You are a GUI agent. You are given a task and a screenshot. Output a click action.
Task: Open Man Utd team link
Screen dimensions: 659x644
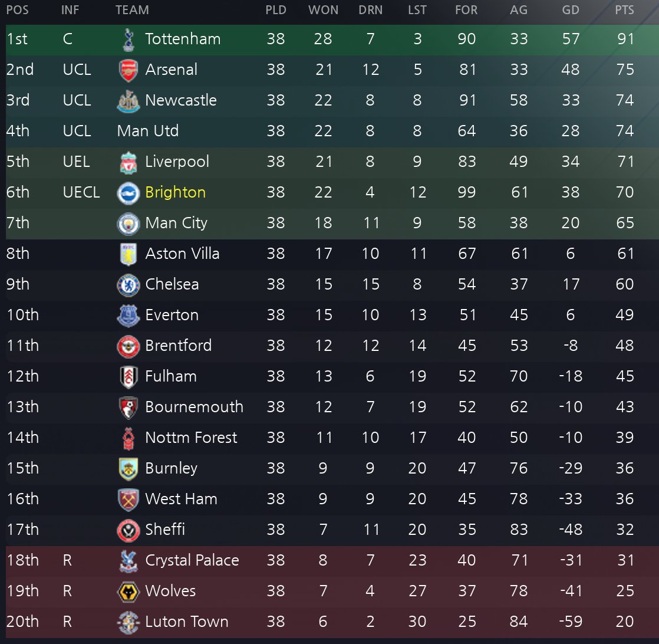[x=148, y=131]
